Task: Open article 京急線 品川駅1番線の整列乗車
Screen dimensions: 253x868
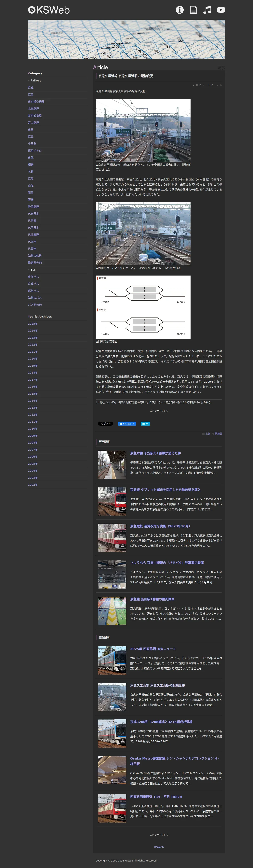Action: coord(152,599)
